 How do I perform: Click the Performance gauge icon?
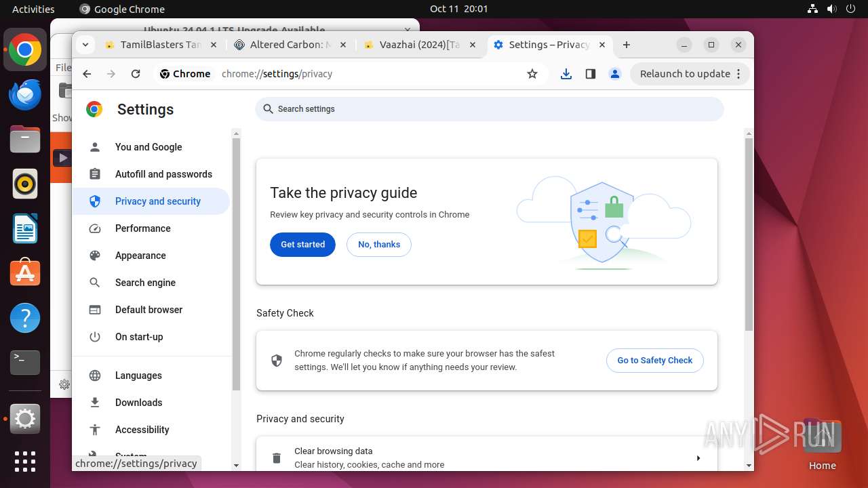pos(95,228)
